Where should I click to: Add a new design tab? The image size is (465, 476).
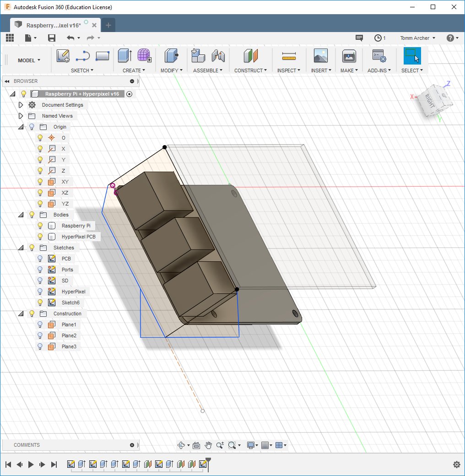point(108,25)
